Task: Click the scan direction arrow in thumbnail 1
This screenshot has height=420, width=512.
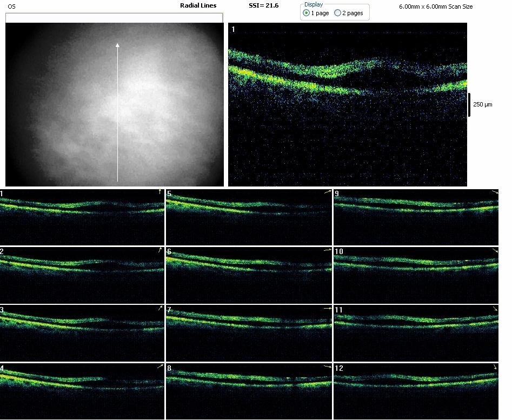Action: [160, 192]
